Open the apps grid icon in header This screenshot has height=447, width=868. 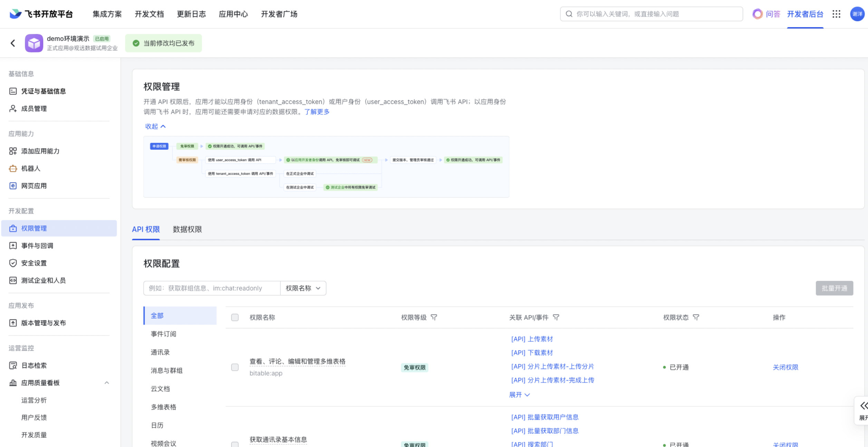click(x=836, y=14)
